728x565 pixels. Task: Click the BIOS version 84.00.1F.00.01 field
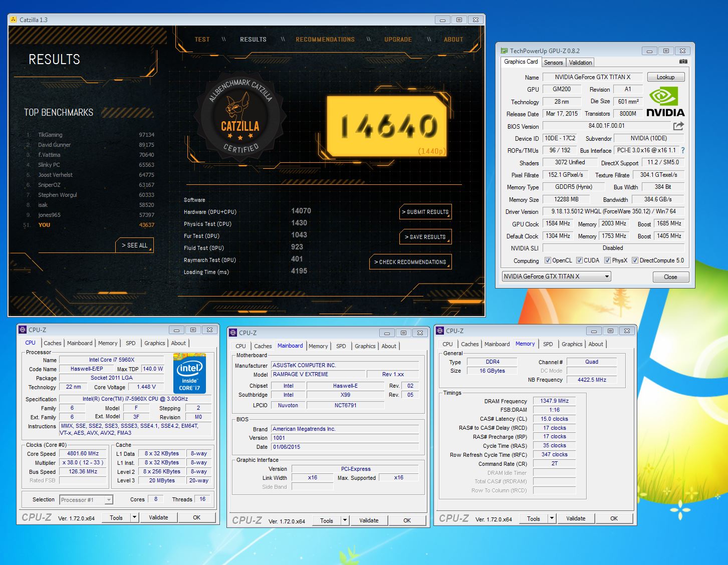coord(606,126)
